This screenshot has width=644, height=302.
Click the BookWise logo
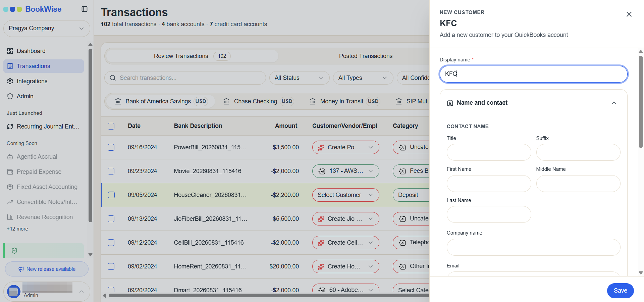(33, 9)
